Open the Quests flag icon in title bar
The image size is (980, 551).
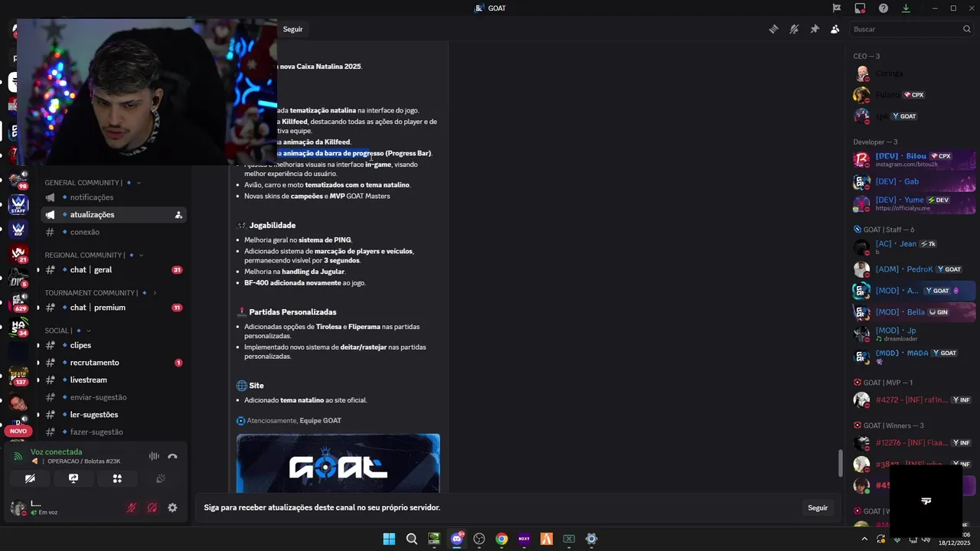click(x=837, y=8)
